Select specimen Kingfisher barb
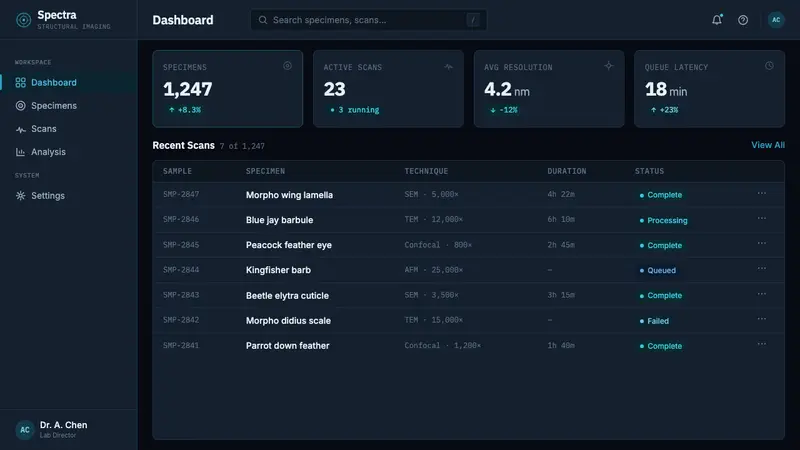This screenshot has height=450, width=800. coord(278,270)
